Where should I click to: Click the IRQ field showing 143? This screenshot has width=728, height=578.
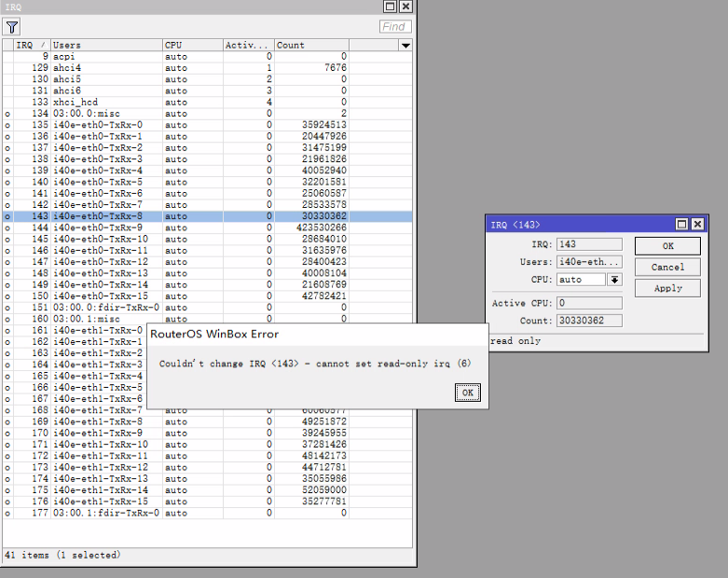589,244
